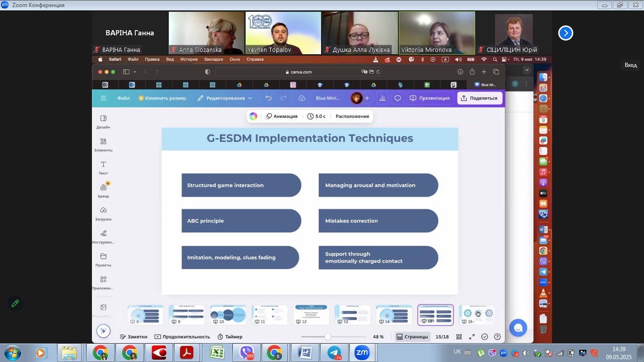Open the analytics bar chart icon
The image size is (644, 362).
tap(382, 98)
